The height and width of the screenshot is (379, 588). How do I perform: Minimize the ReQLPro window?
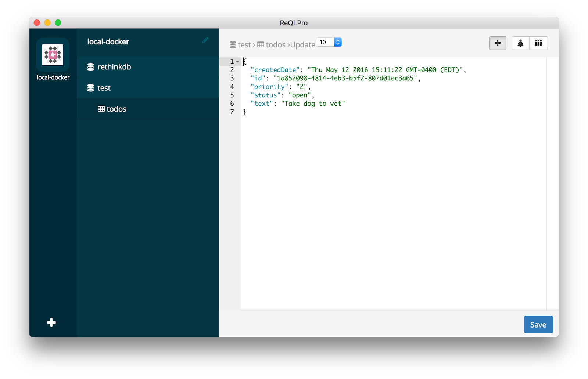click(x=47, y=23)
